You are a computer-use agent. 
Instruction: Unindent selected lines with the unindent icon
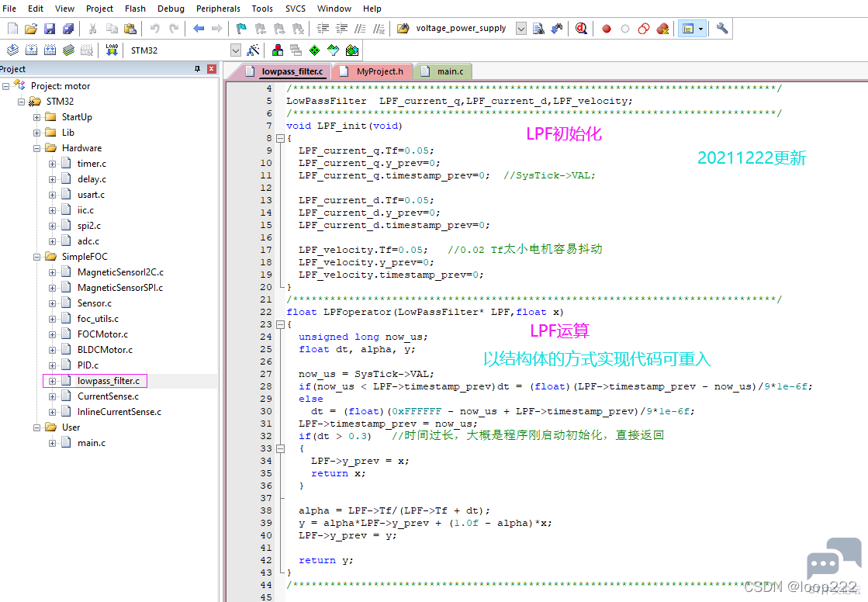[x=341, y=28]
